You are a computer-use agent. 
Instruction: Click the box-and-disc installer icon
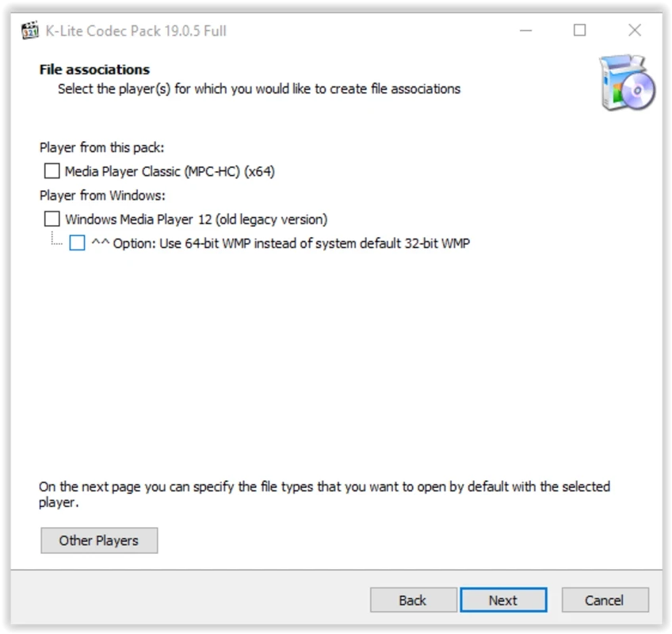627,82
